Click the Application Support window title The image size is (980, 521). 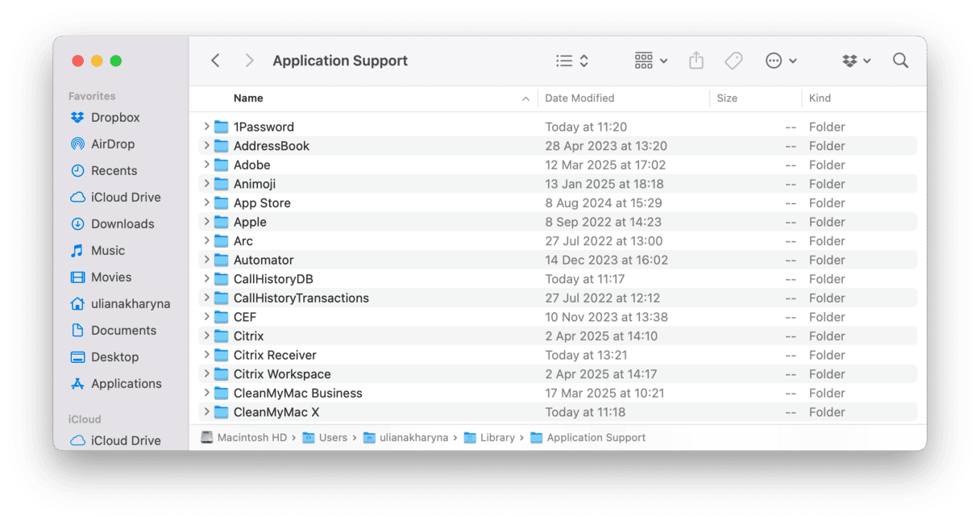tap(340, 60)
